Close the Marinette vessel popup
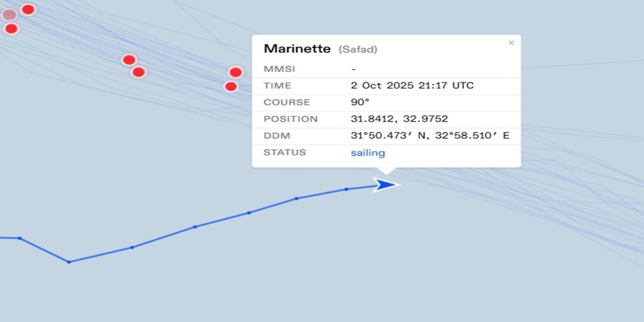The height and width of the screenshot is (322, 644). click(x=511, y=43)
